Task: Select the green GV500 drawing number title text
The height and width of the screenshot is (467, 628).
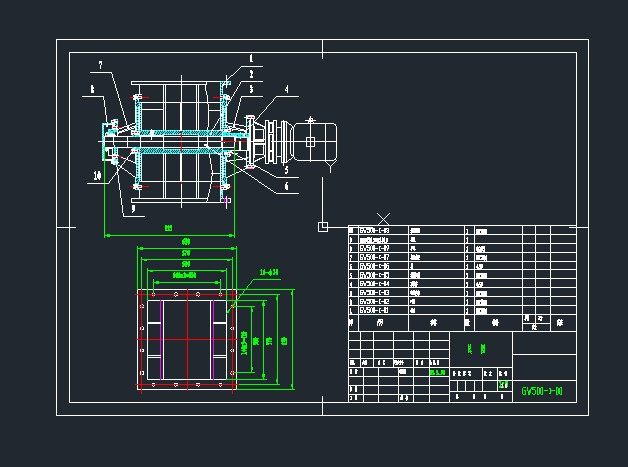Action: tap(542, 391)
